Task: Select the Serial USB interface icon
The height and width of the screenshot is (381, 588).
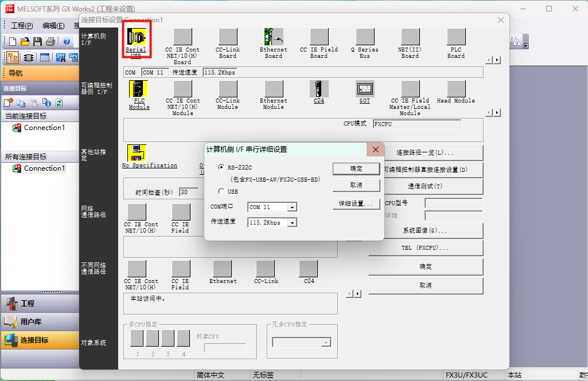Action: tap(137, 37)
